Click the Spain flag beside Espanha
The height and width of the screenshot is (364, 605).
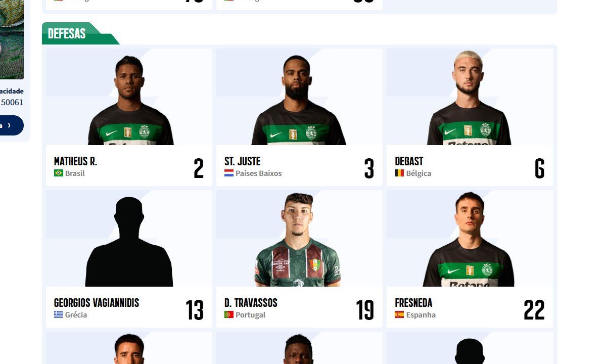click(399, 314)
